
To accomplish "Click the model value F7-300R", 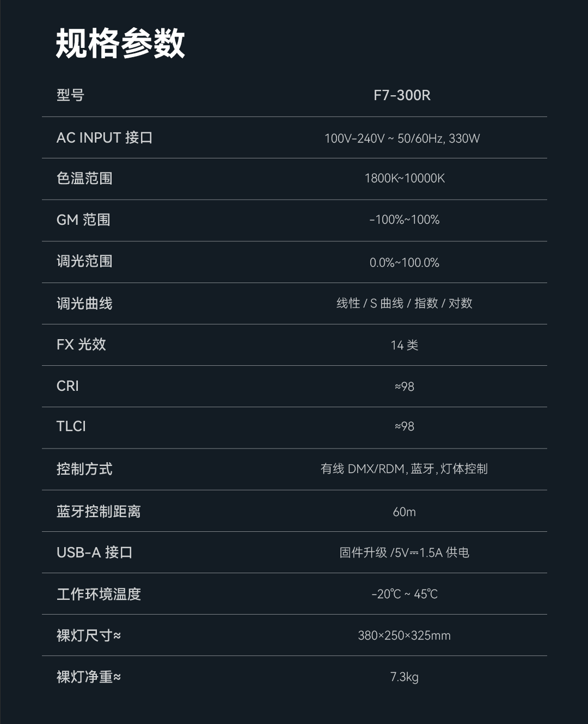I will tap(402, 95).
